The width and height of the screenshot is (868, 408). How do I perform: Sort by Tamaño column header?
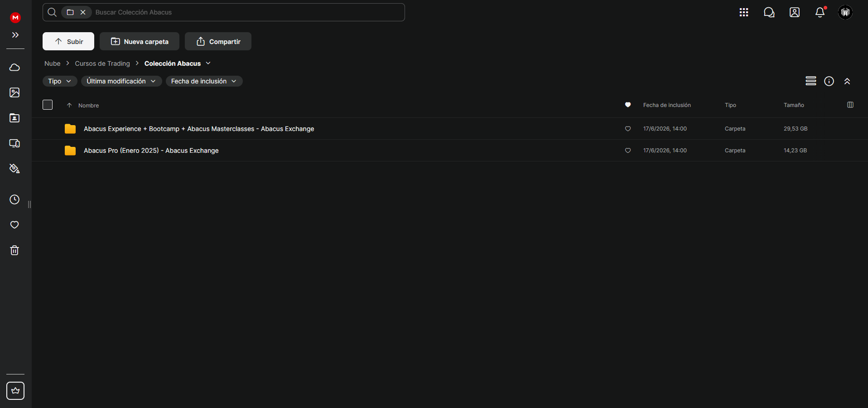pyautogui.click(x=794, y=105)
